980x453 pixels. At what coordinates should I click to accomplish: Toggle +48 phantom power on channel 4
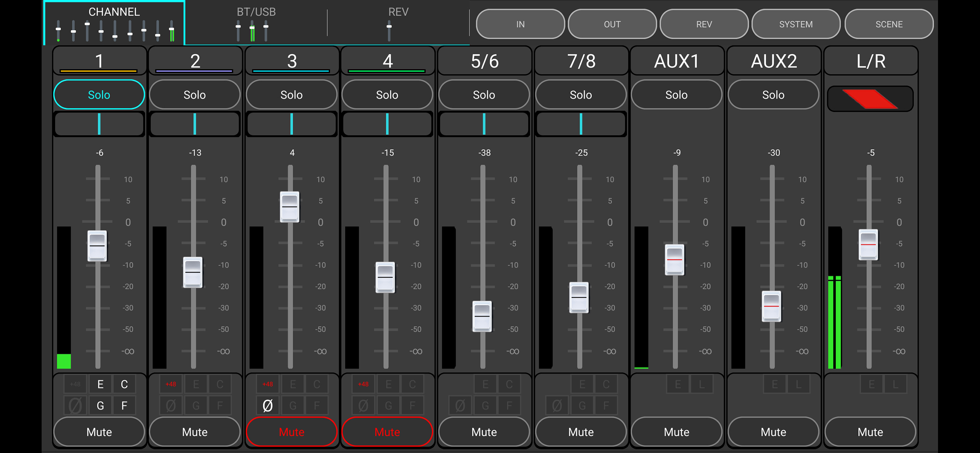click(363, 384)
